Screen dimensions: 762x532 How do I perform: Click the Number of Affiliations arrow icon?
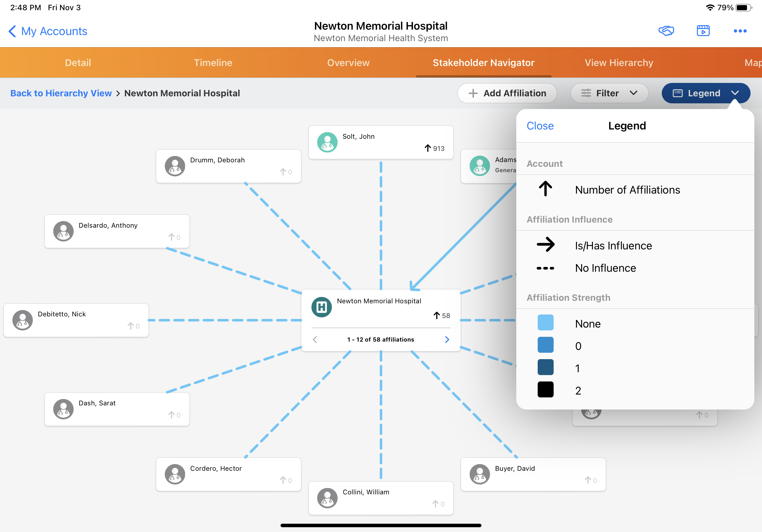[545, 189]
